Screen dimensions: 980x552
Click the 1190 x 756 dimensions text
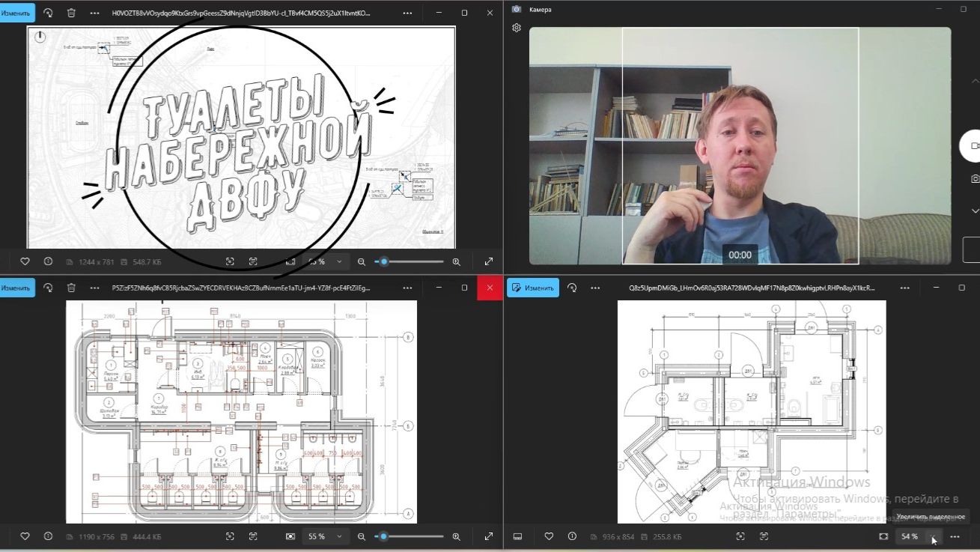97,537
